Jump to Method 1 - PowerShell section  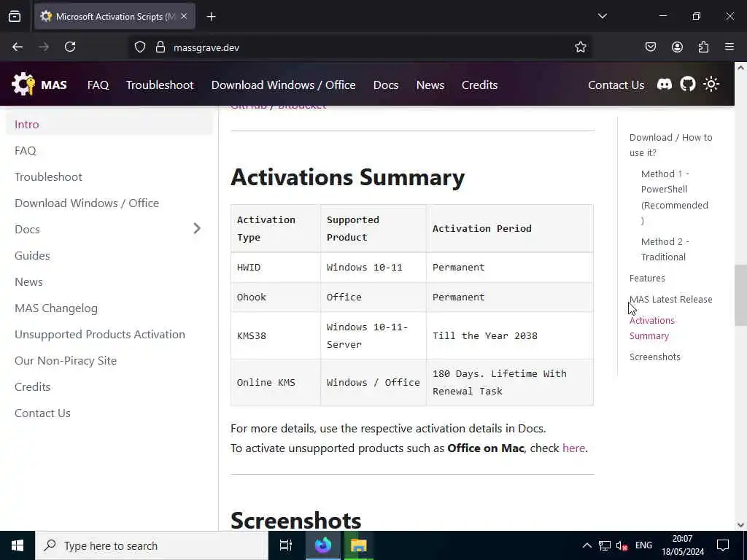pos(675,197)
